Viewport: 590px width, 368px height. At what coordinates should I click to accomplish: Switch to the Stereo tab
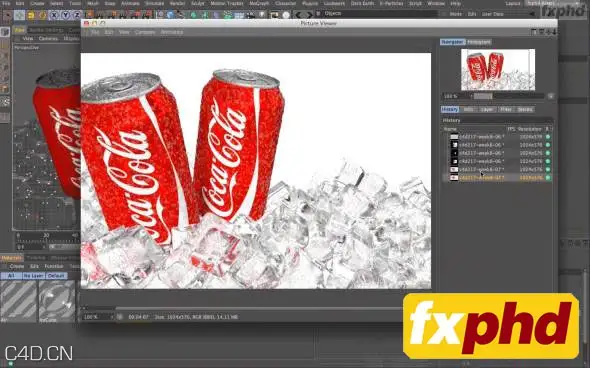click(x=525, y=109)
